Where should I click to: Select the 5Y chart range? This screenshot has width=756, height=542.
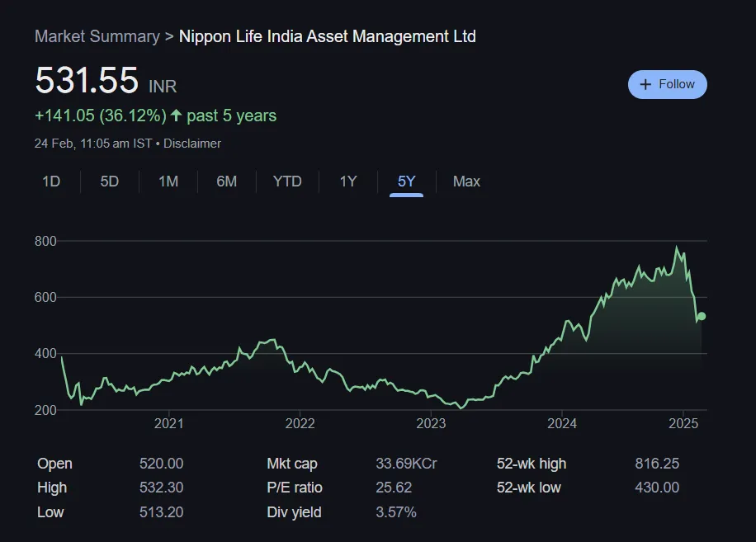point(406,181)
